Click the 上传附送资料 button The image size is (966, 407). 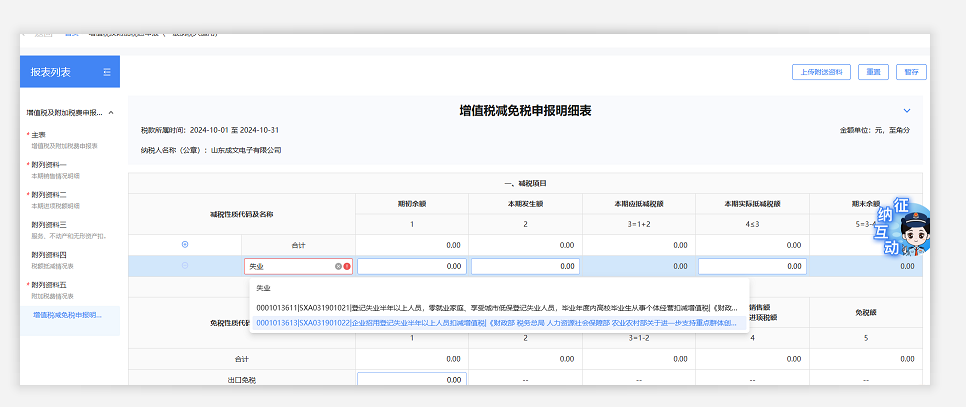tap(820, 72)
